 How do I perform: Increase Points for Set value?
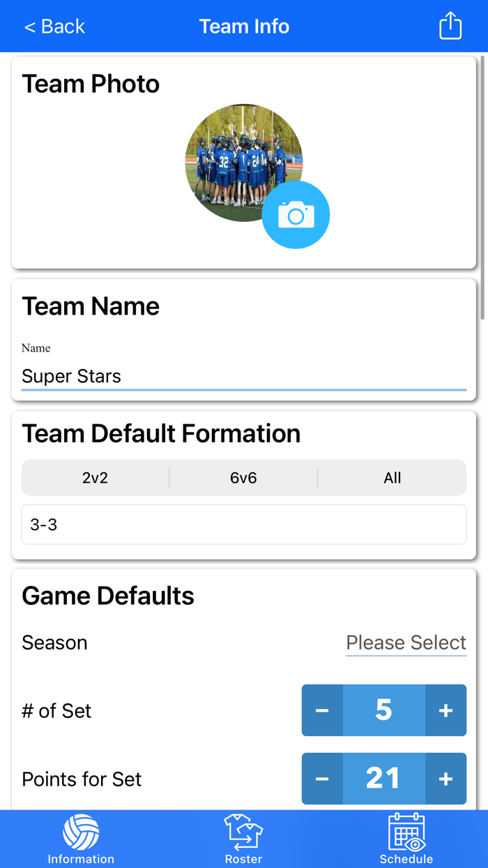coord(445,779)
